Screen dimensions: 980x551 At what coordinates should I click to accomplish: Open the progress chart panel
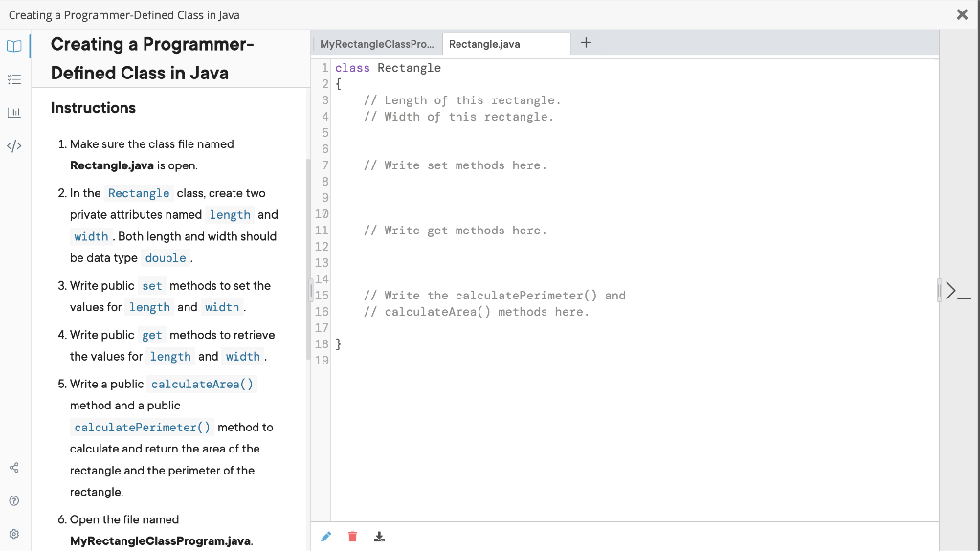13,113
